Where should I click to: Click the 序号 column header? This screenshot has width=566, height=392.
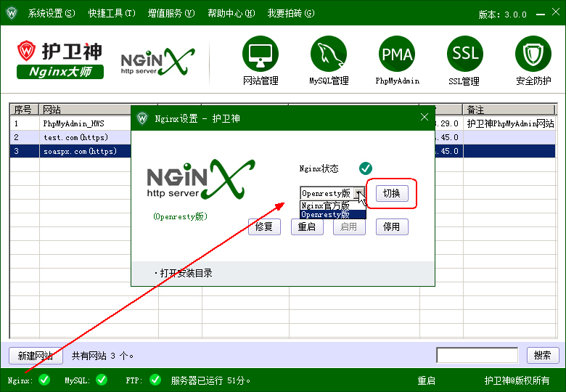click(24, 110)
